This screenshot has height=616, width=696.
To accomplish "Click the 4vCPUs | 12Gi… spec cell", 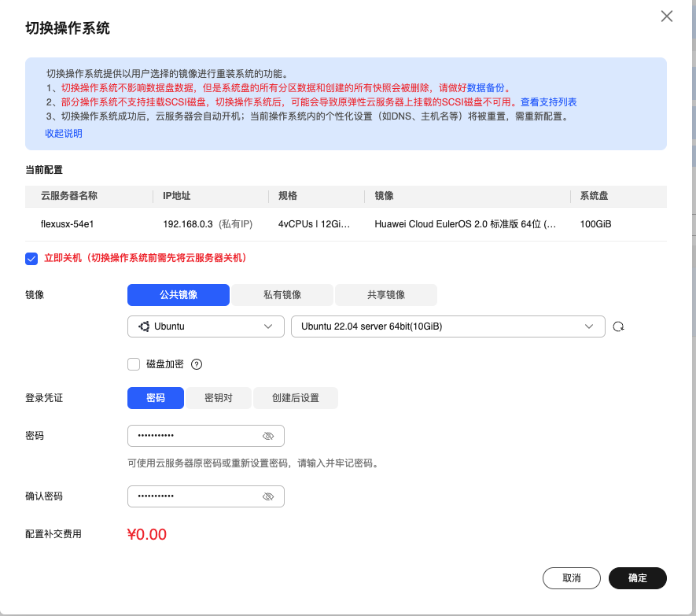I will pos(314,224).
